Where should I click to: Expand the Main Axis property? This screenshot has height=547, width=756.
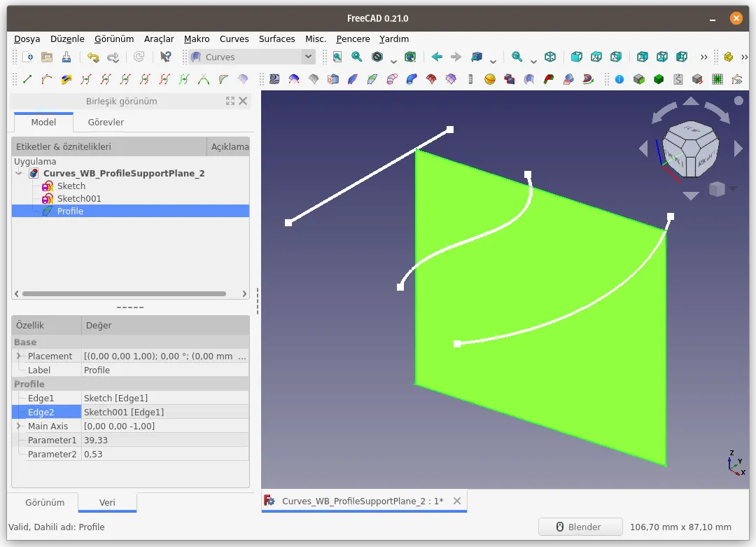coord(19,426)
